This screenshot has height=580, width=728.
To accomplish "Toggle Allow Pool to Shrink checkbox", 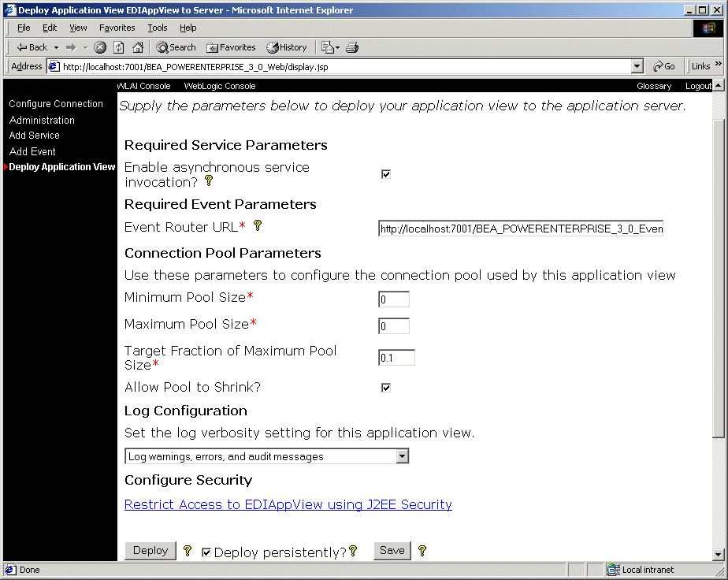I will click(386, 388).
